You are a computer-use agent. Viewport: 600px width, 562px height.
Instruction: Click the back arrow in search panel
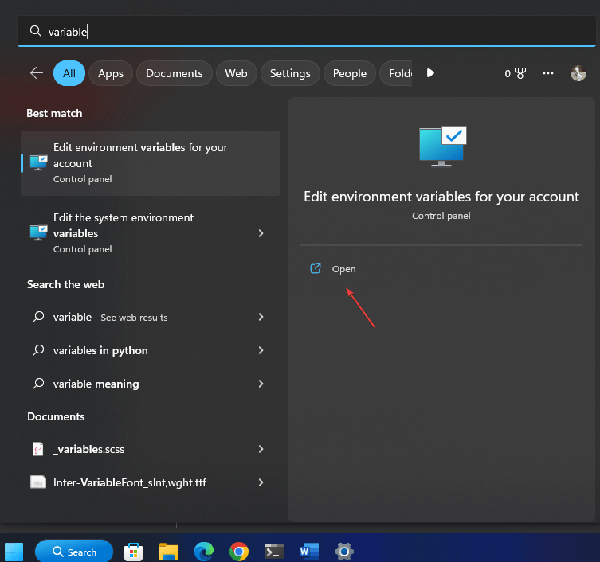point(36,73)
